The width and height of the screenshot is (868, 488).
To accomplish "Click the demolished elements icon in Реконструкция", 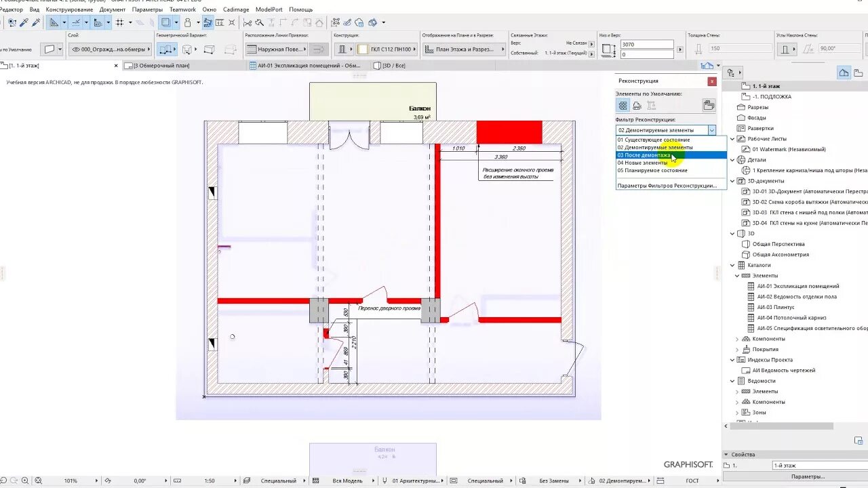I will tap(637, 105).
